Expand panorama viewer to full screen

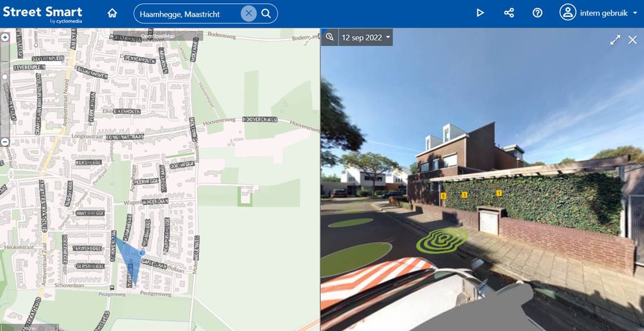point(615,40)
